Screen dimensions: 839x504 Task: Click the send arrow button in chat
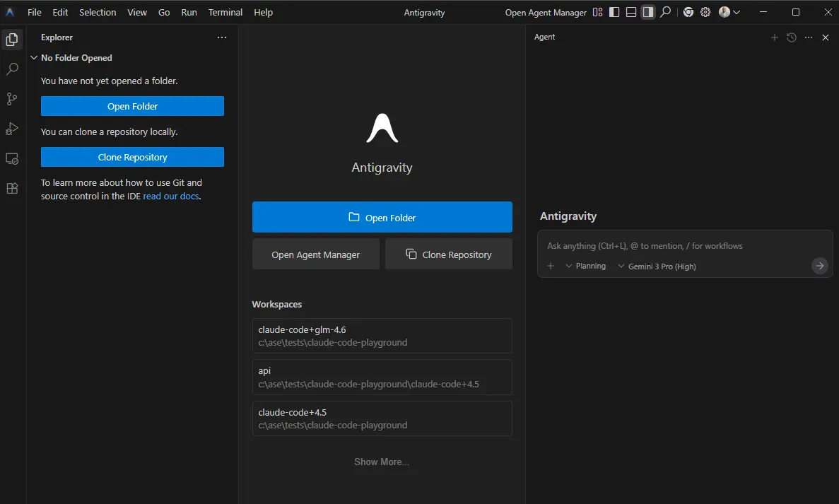coord(819,266)
